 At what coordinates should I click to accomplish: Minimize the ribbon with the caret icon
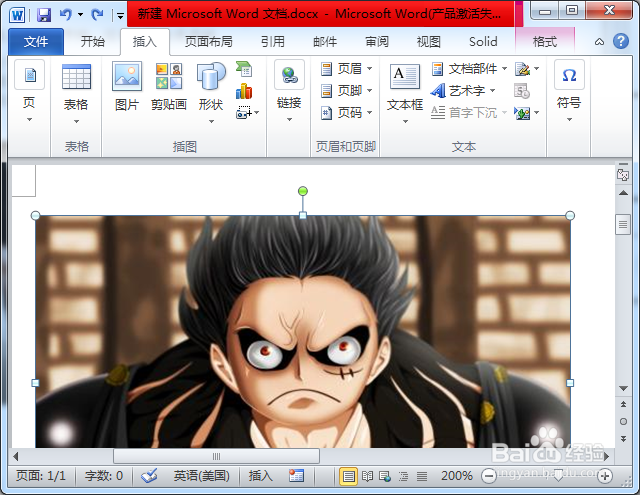(x=599, y=42)
